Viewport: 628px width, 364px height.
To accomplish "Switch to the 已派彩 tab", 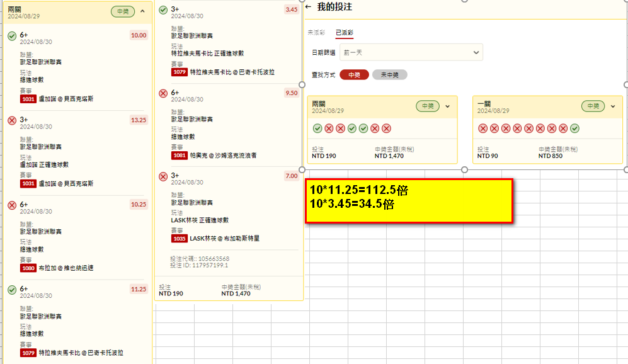I will tap(344, 32).
